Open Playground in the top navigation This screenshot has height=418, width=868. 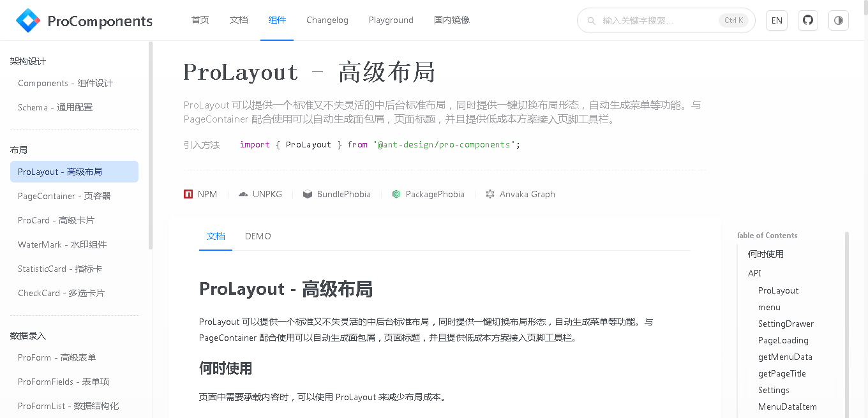tap(391, 20)
